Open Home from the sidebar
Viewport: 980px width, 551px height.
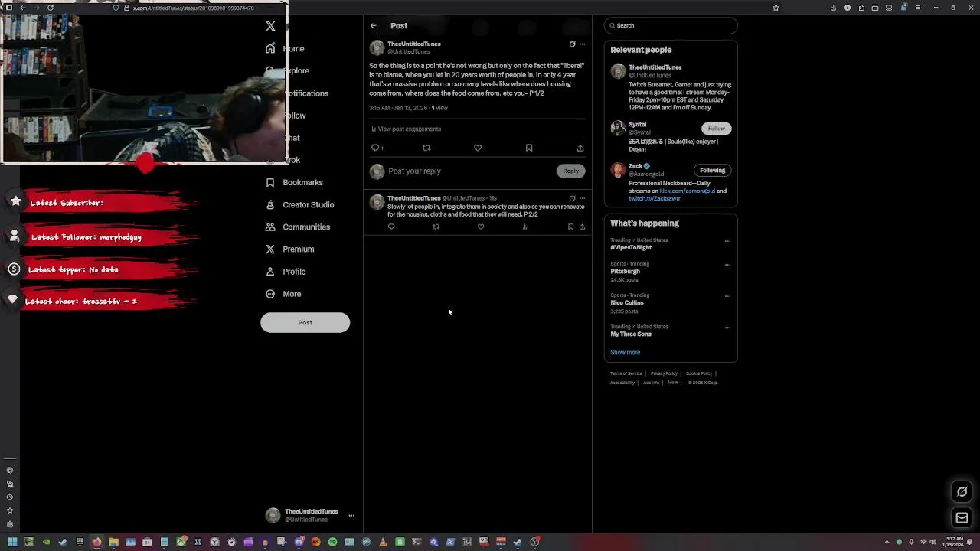point(293,48)
